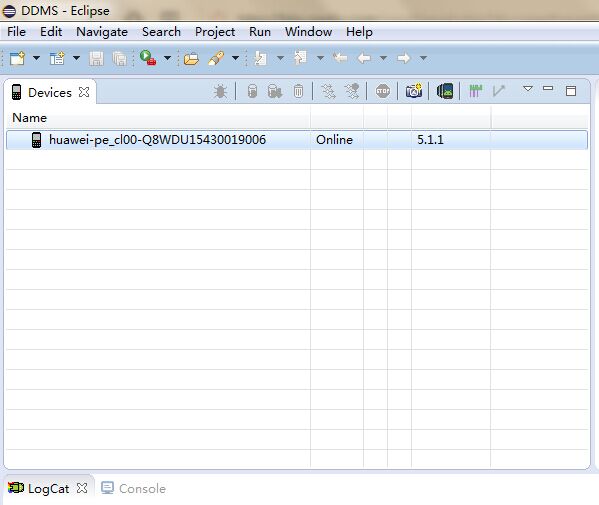599x505 pixels.
Task: Open the External Tools dropdown arrow
Action: [167, 58]
